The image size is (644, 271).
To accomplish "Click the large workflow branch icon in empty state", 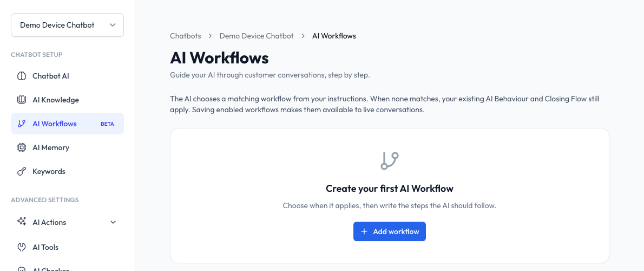I will coord(389,161).
